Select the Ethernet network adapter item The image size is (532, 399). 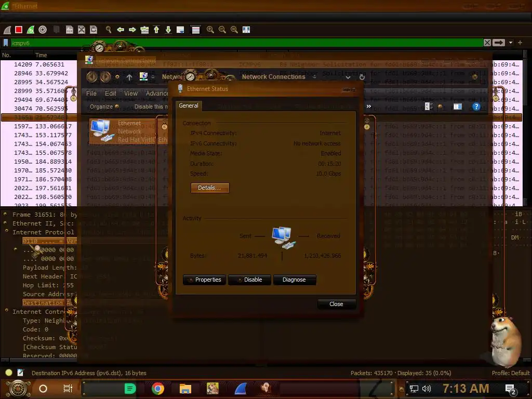pyautogui.click(x=129, y=131)
